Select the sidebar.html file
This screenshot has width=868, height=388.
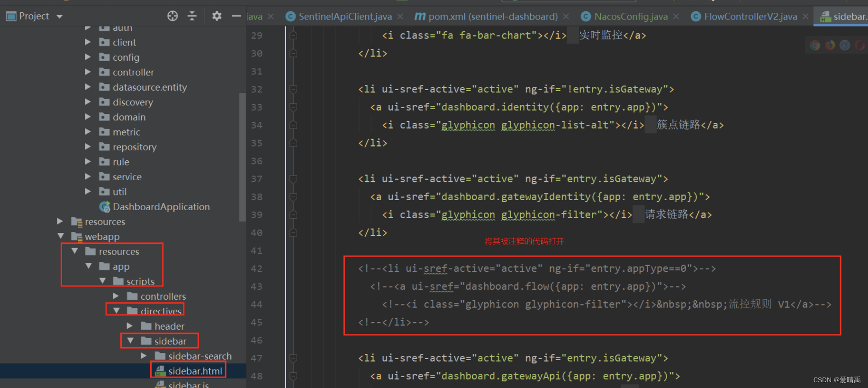click(x=195, y=371)
